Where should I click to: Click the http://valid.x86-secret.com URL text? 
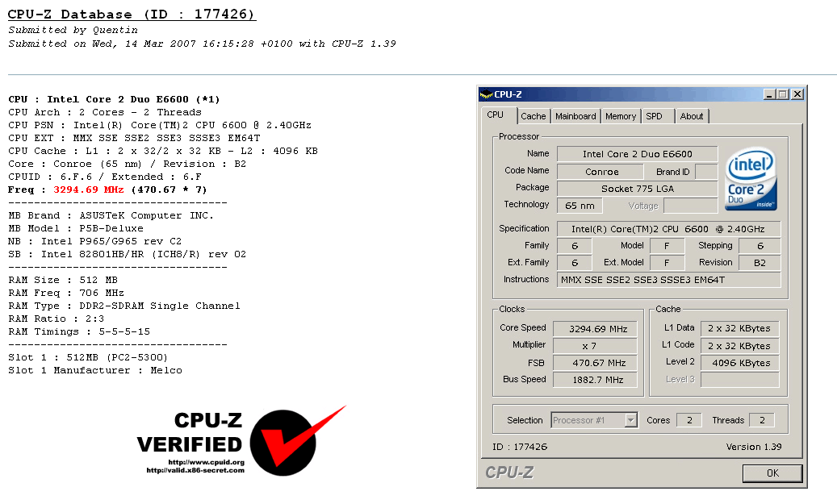pos(195,470)
